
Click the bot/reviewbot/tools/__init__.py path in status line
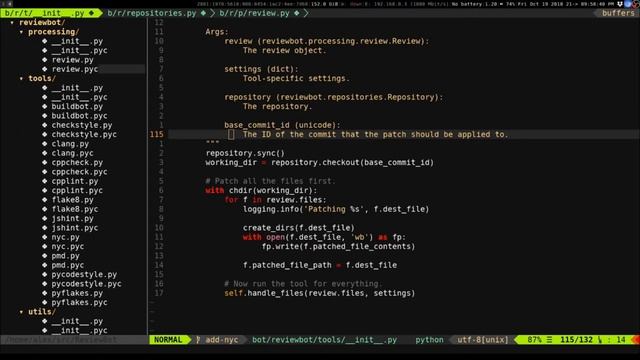[324, 340]
